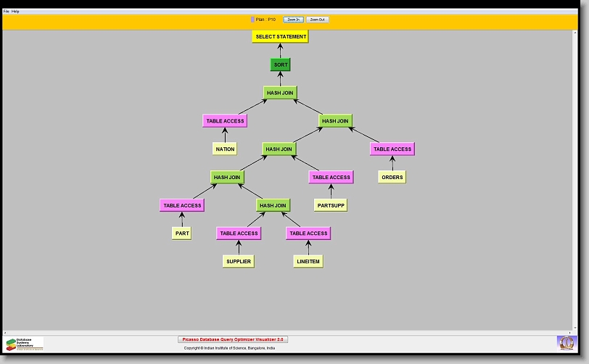Click the horizontal scrollbar below the plan tree

(x=290, y=332)
